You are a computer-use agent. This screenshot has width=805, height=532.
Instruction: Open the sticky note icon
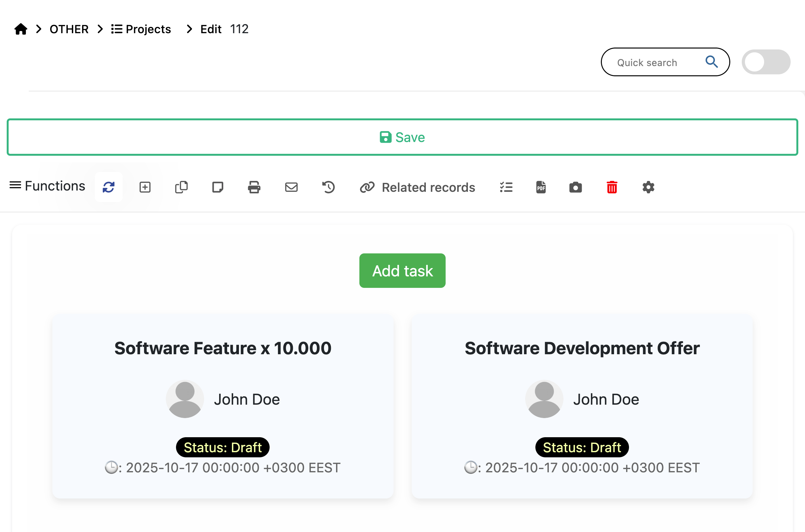218,187
